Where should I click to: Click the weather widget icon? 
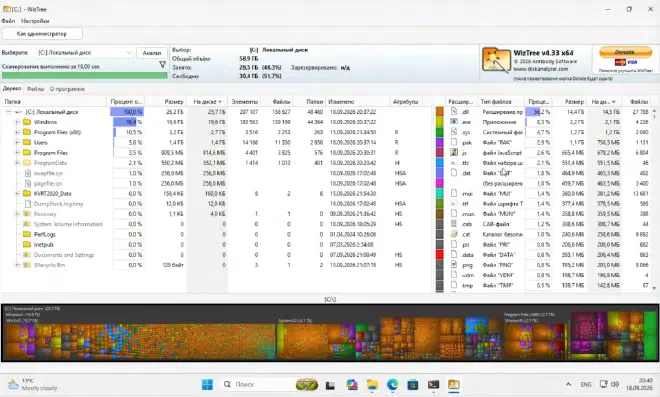point(13,384)
